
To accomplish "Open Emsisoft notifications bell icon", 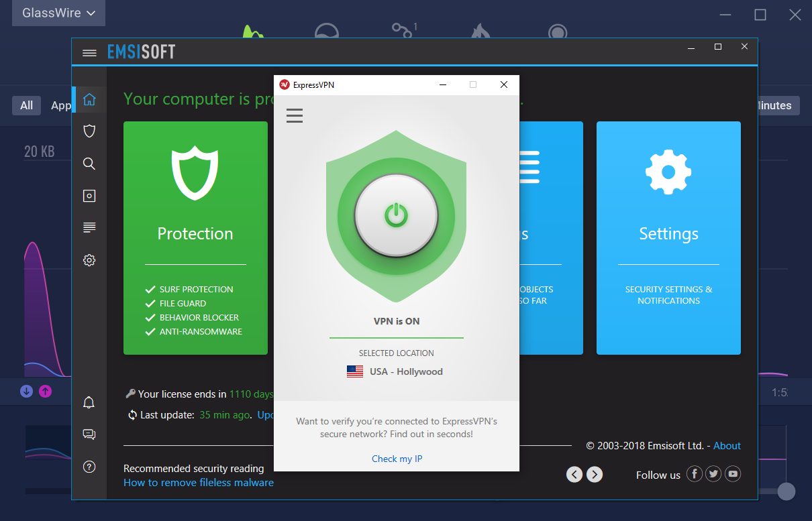I will 89,402.
